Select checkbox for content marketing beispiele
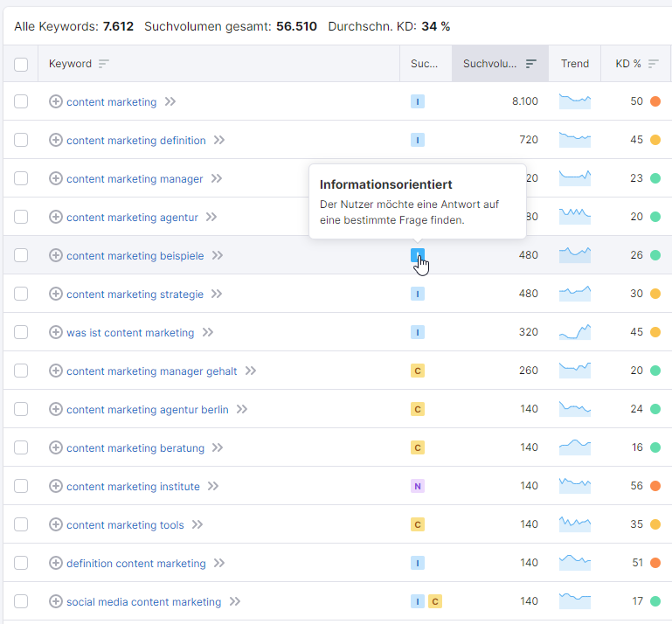The image size is (672, 624). click(x=21, y=255)
